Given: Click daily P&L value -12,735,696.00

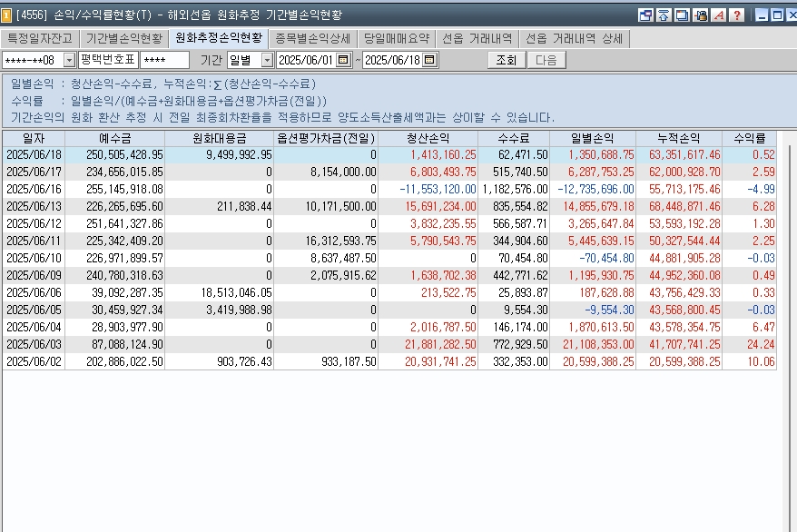Looking at the screenshot, I should [x=595, y=189].
